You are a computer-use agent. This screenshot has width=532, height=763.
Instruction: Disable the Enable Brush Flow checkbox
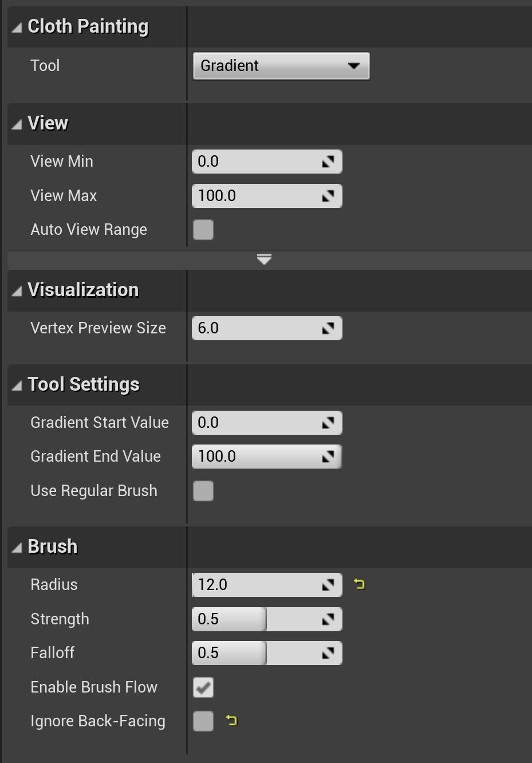pos(203,687)
